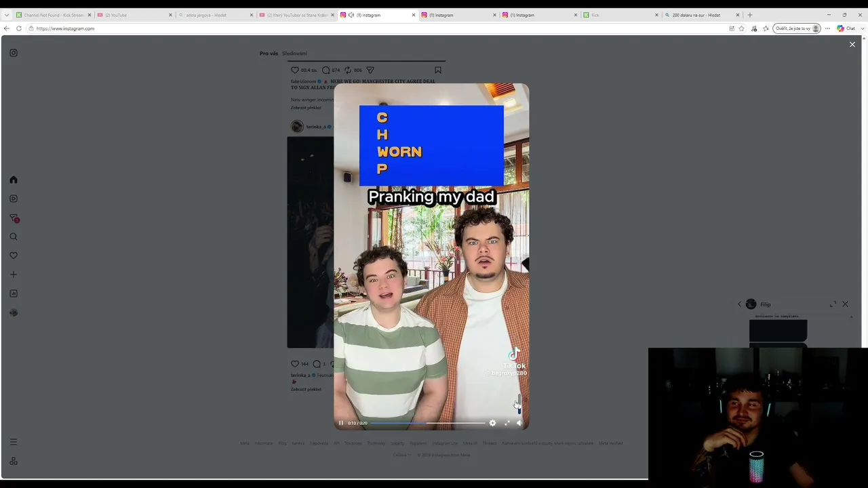Like the fabrizioromano post
The image size is (868, 488).
tap(295, 70)
